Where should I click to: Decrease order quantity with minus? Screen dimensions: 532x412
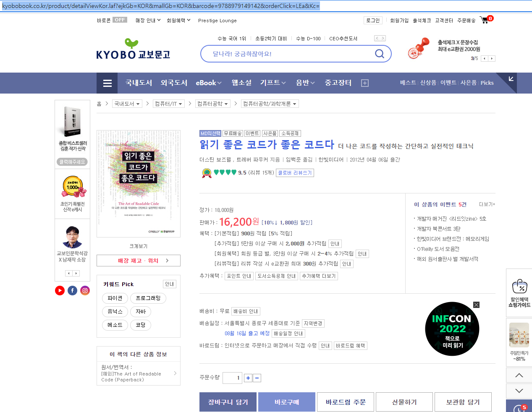tap(257, 378)
